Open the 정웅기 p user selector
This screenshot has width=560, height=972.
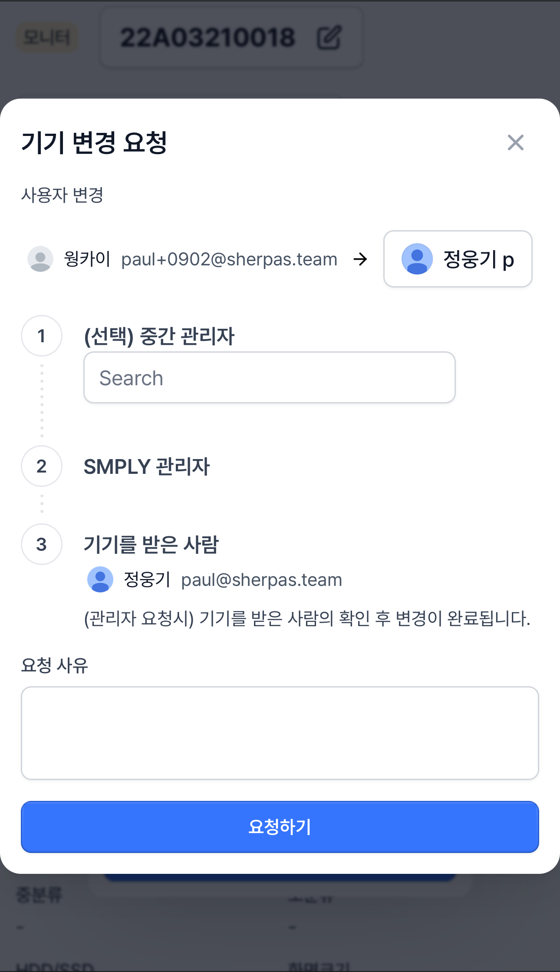click(458, 259)
